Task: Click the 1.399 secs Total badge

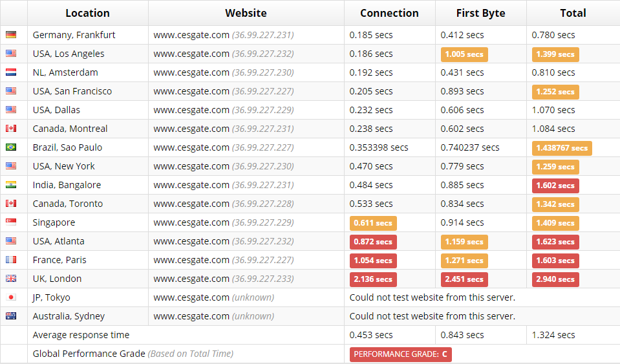Action: click(x=555, y=54)
